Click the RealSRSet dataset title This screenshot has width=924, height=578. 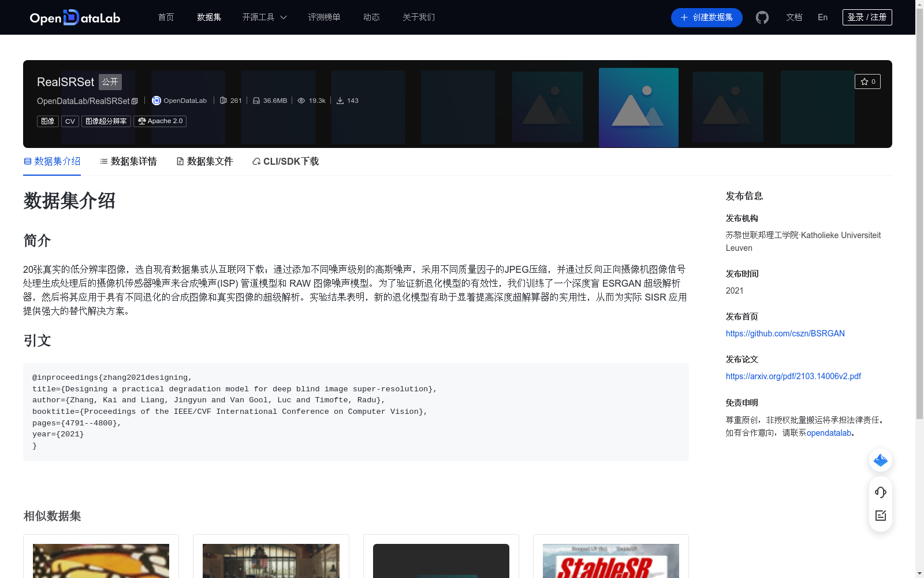point(65,82)
